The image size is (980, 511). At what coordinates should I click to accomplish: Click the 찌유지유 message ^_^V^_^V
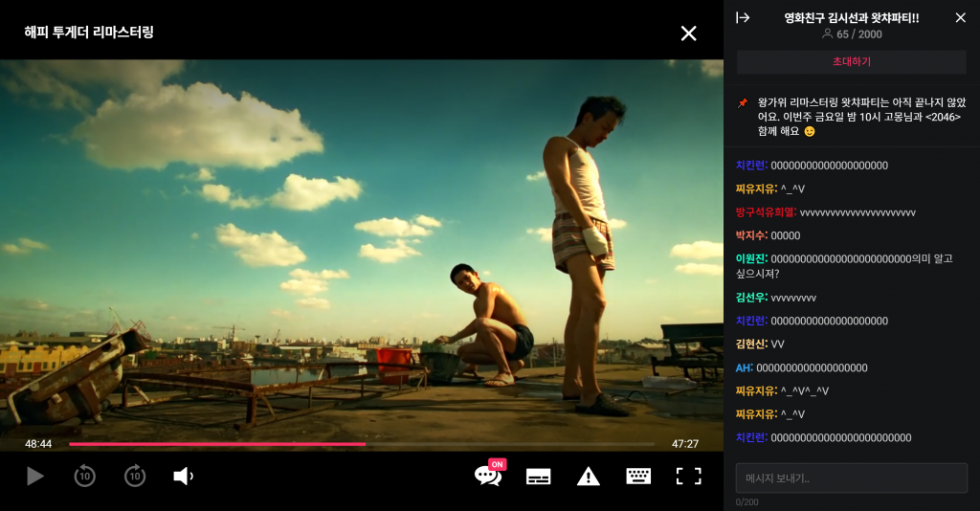[x=804, y=391]
